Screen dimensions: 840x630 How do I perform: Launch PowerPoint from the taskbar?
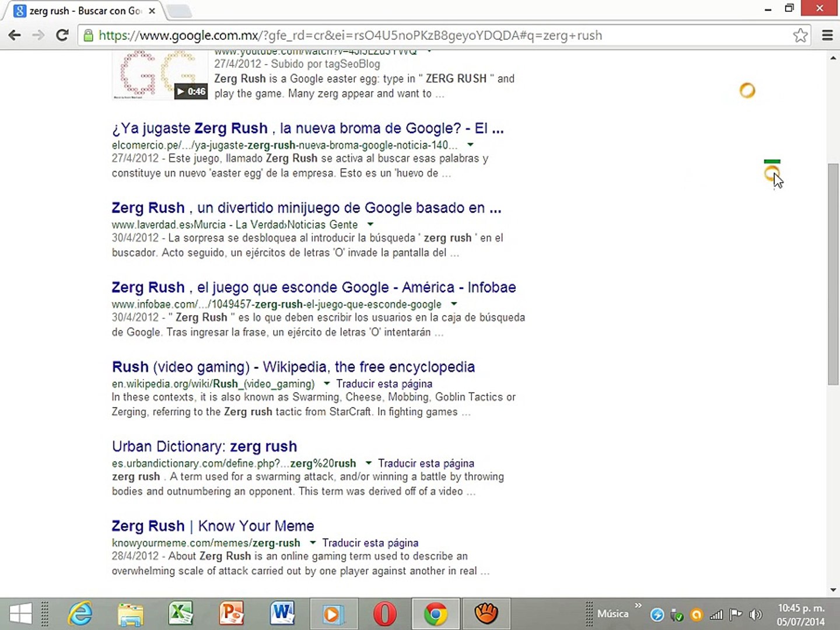pos(232,614)
